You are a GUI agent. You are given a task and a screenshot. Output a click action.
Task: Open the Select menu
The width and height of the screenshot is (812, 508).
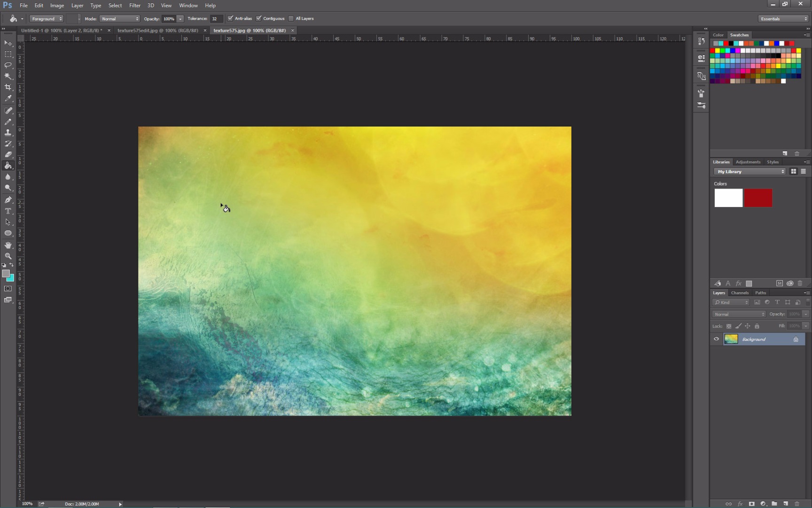point(115,5)
